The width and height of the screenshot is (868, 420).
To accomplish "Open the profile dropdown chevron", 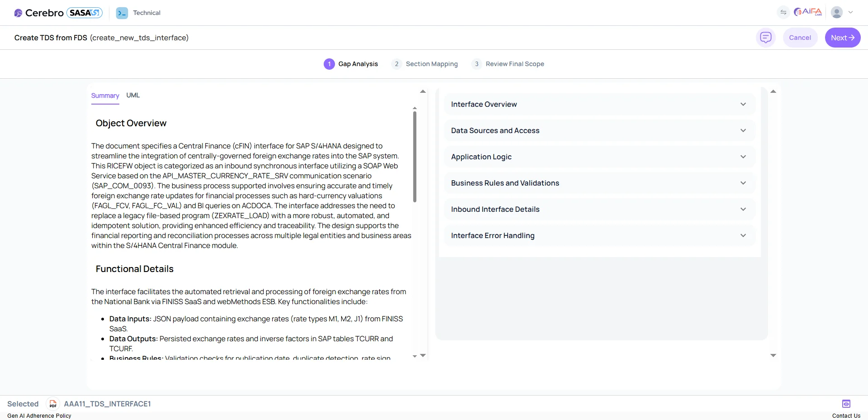I will click(x=852, y=12).
